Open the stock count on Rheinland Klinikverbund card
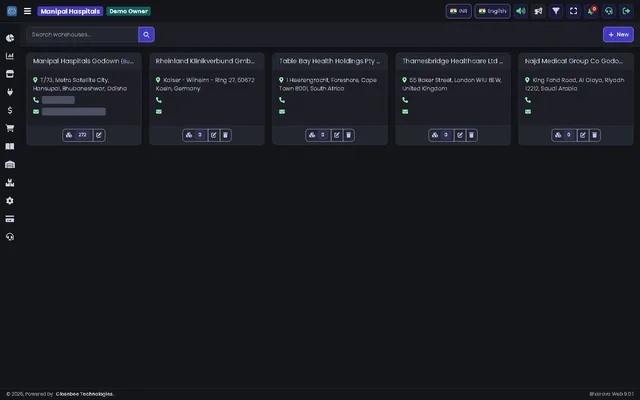Screen dimensions: 640x400 point(195,135)
